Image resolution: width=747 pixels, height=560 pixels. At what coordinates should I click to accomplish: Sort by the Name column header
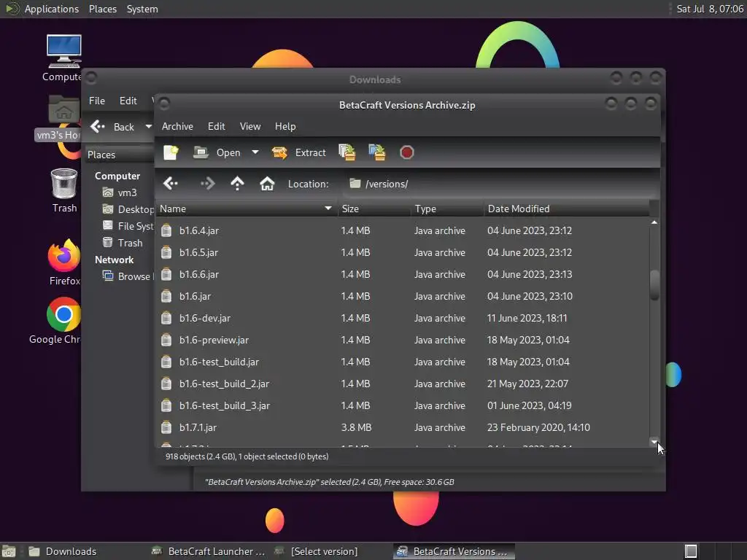(x=247, y=209)
